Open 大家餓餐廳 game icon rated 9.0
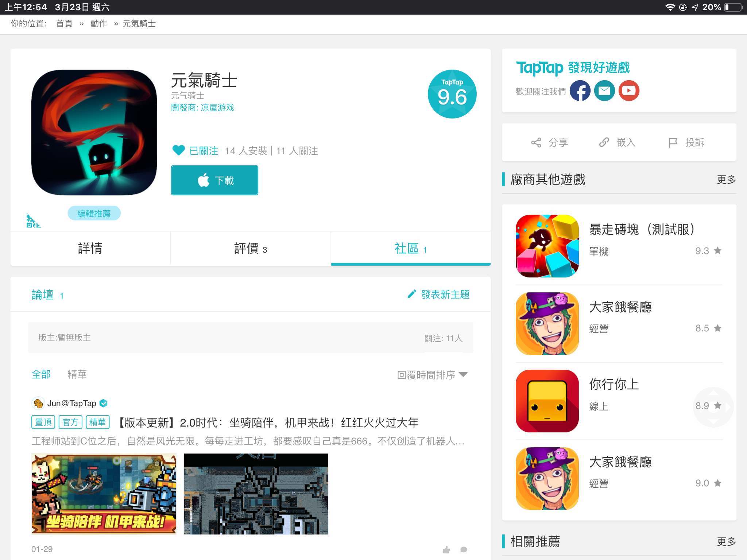Screen dimensions: 747x560 [547, 479]
